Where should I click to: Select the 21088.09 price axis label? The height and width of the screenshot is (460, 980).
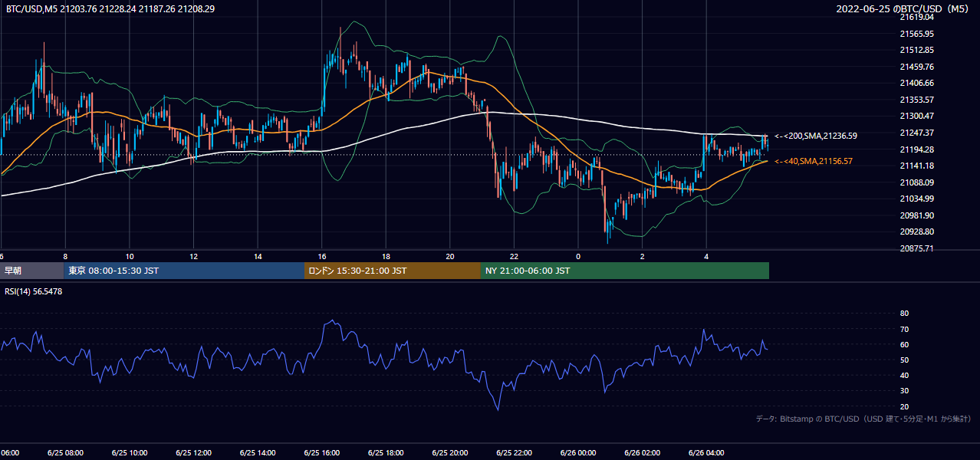[916, 182]
